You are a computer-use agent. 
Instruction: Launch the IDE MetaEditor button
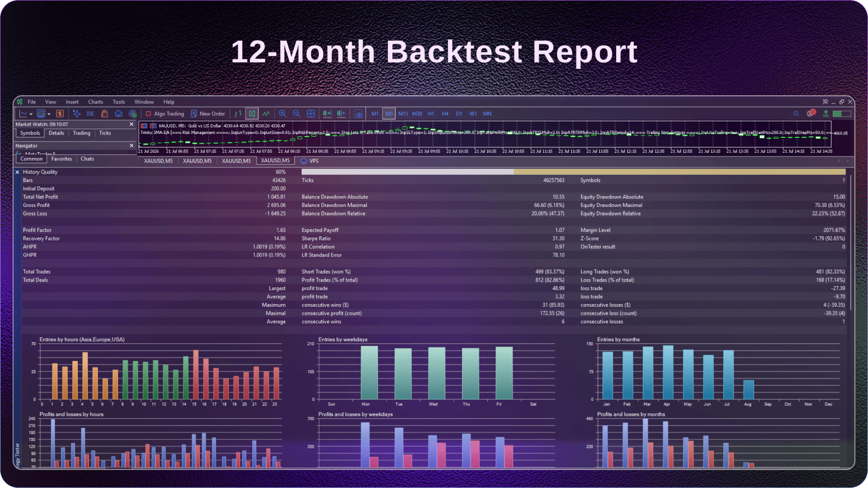pos(90,114)
